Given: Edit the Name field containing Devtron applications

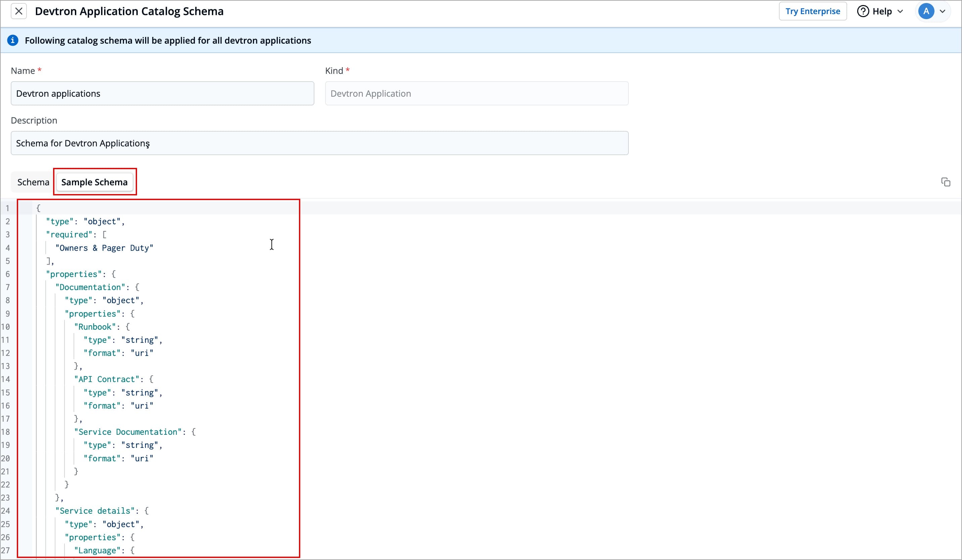Looking at the screenshot, I should 162,93.
